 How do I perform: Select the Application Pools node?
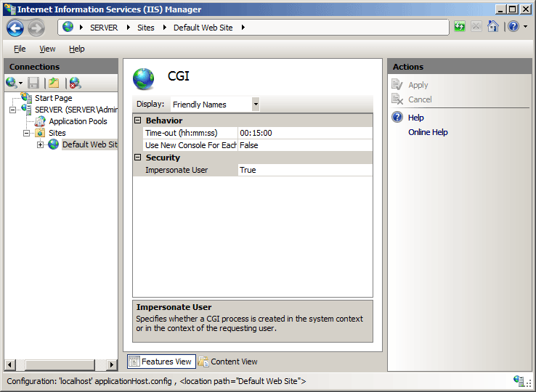(77, 121)
